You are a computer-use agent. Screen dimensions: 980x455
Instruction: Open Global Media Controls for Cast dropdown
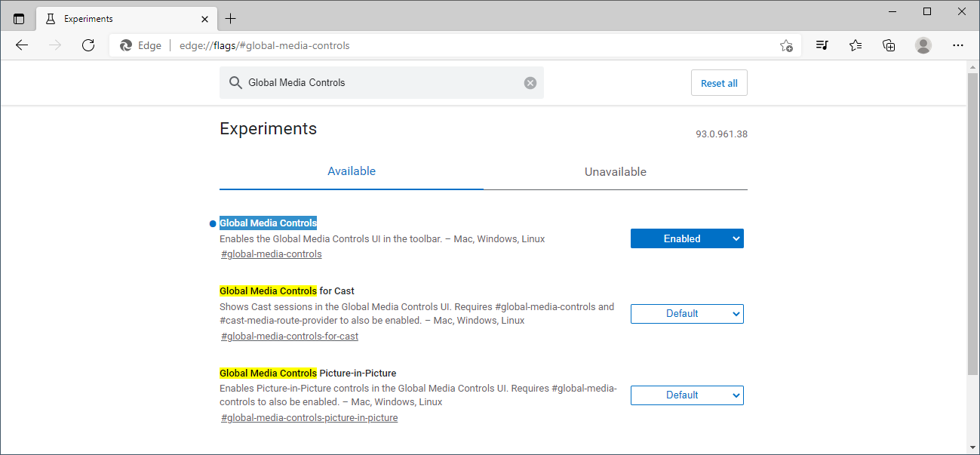(687, 314)
